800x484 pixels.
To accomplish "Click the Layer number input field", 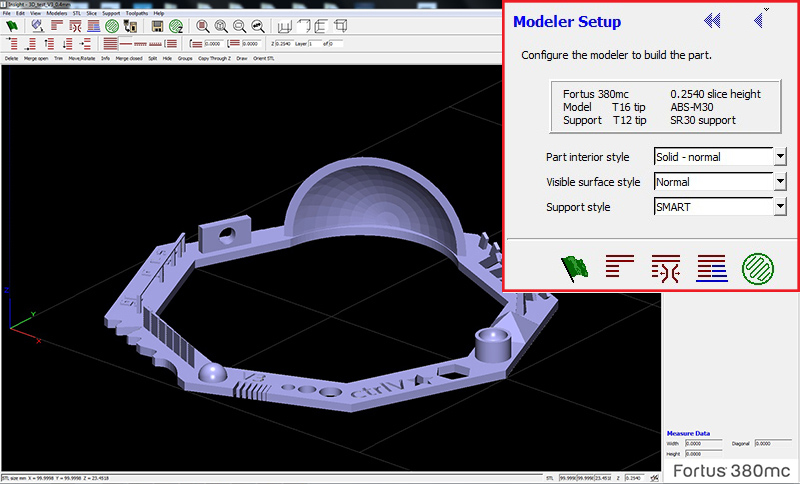I will (x=314, y=44).
